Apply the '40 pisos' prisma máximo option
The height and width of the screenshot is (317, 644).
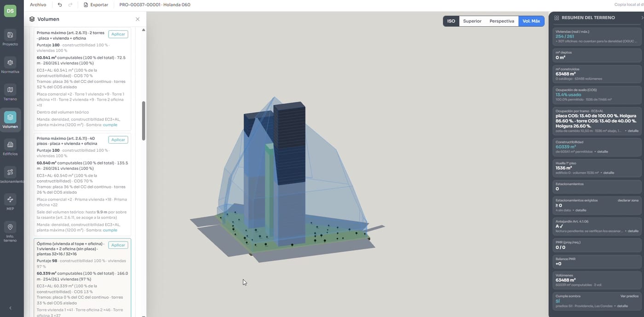pyautogui.click(x=118, y=140)
